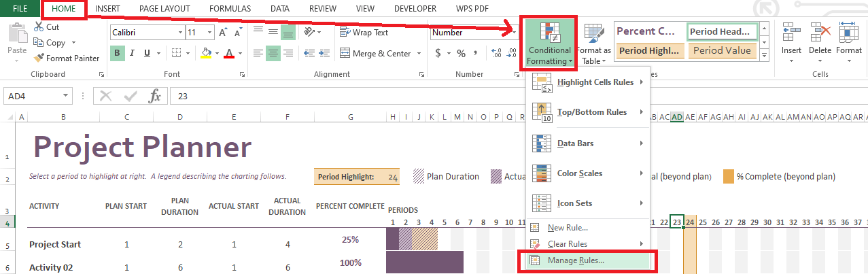Click the Accounting dollar format icon
Screen dimensions: 868x274
pos(438,53)
